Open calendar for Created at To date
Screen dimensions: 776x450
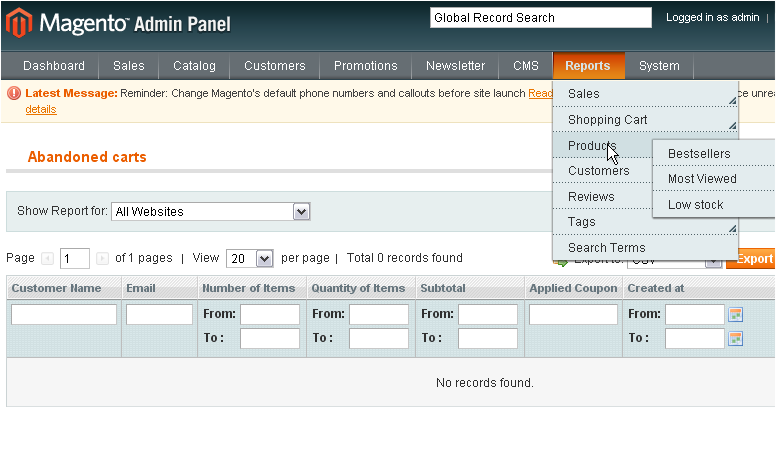[736, 338]
